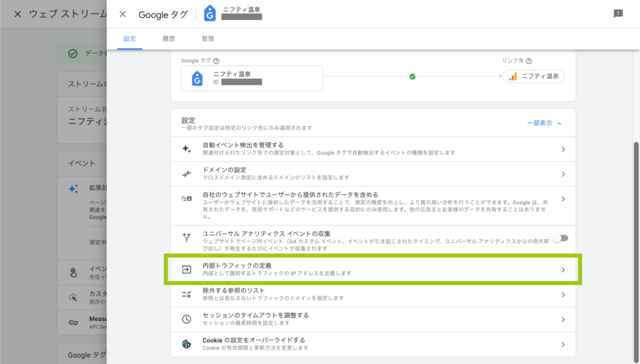The width and height of the screenshot is (640, 364).
Task: Switch to the 履歴 tab
Action: (169, 39)
